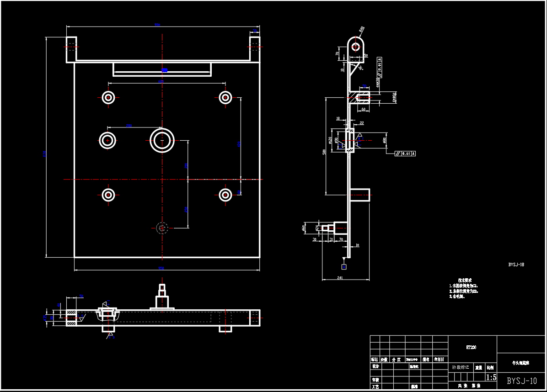Select the R40 radius dimension label
The width and height of the screenshot is (547, 392).
pyautogui.click(x=362, y=29)
